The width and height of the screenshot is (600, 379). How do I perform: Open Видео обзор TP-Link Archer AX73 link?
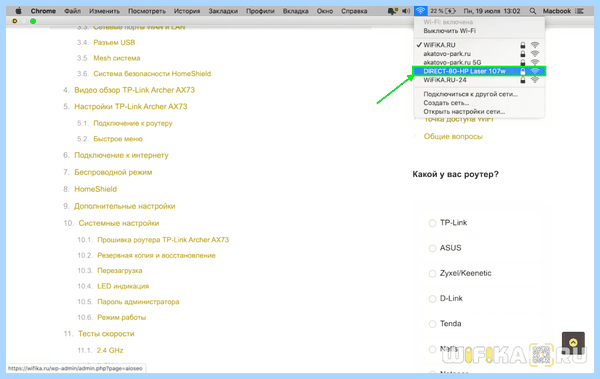(134, 90)
